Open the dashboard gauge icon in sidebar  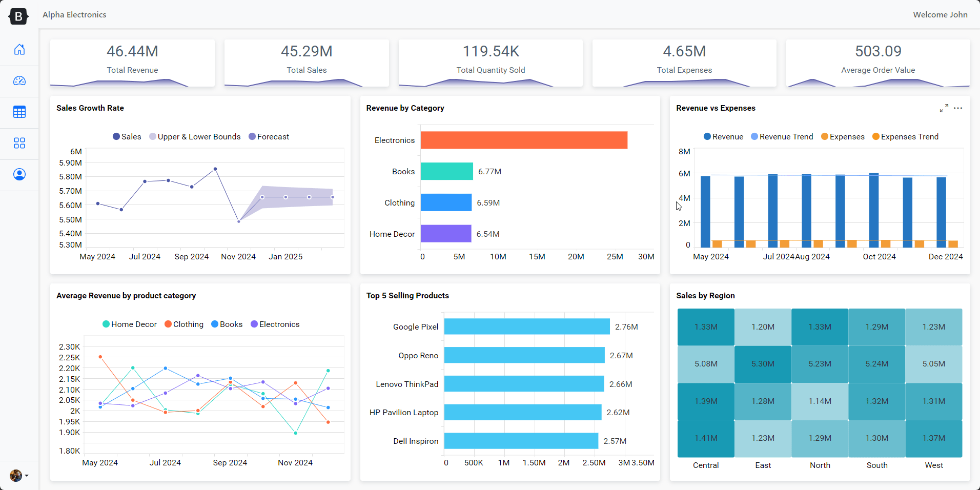(x=19, y=81)
